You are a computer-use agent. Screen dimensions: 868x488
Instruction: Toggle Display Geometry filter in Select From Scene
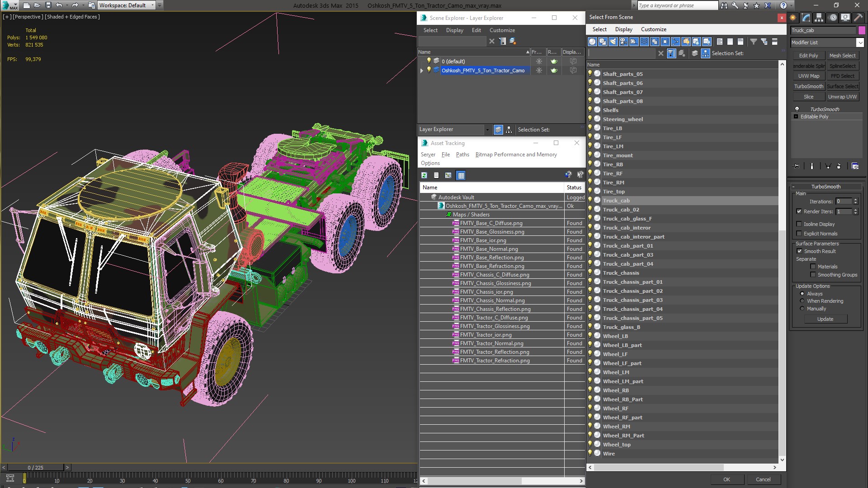click(592, 42)
